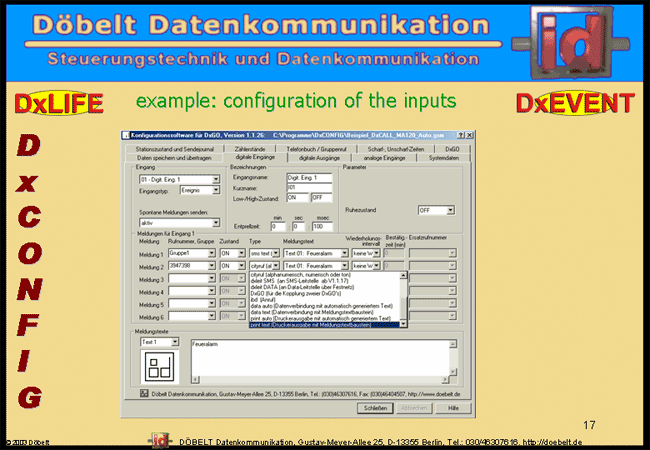Click the Hilfe button

454,408
